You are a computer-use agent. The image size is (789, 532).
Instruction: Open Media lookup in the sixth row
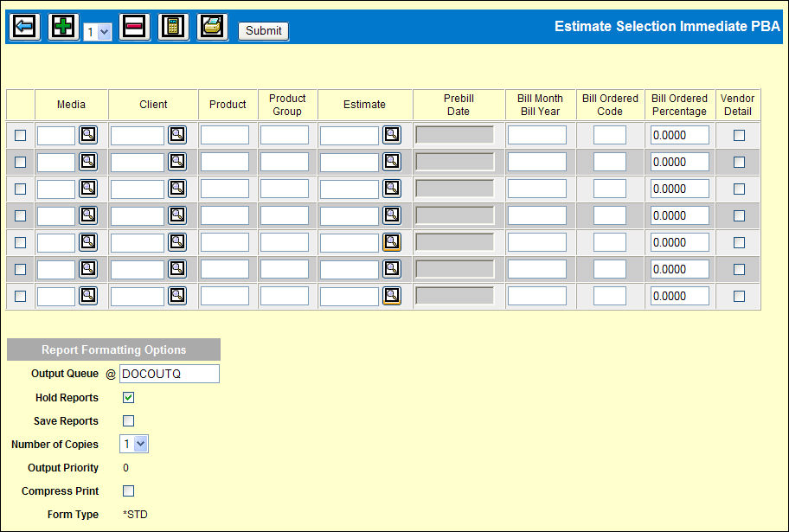[x=88, y=269]
